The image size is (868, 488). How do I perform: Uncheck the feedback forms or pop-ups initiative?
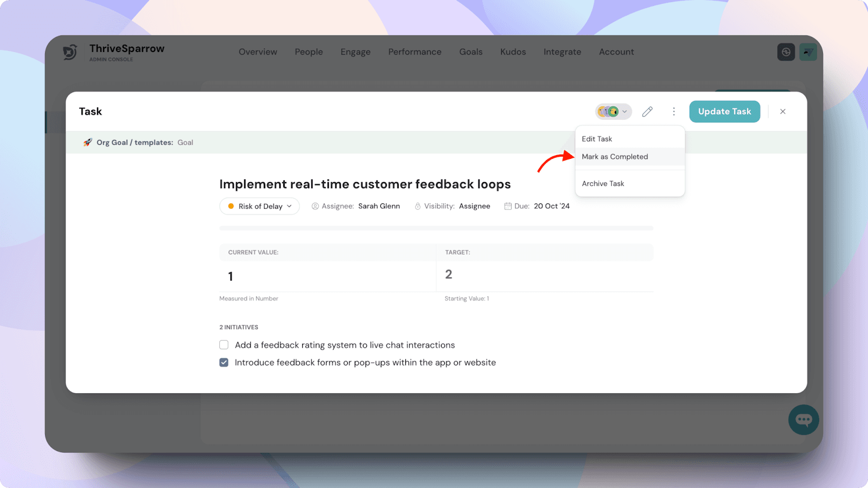[x=224, y=362]
